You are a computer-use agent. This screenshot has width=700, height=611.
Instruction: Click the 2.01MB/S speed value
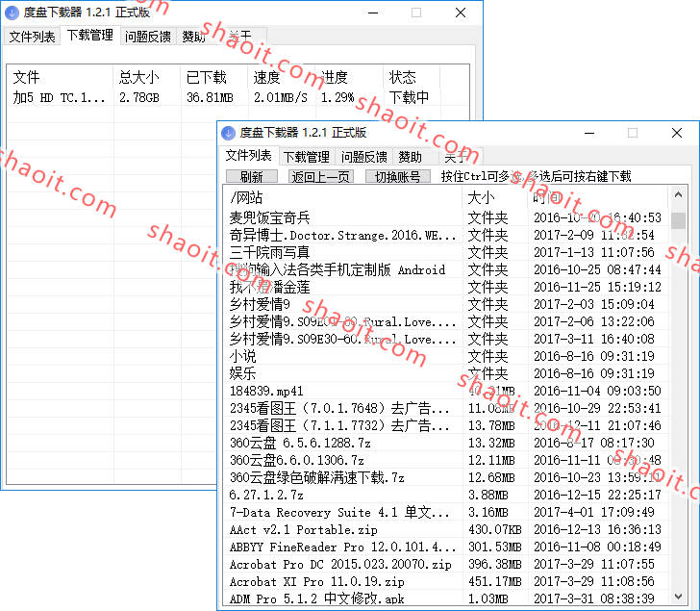click(281, 98)
